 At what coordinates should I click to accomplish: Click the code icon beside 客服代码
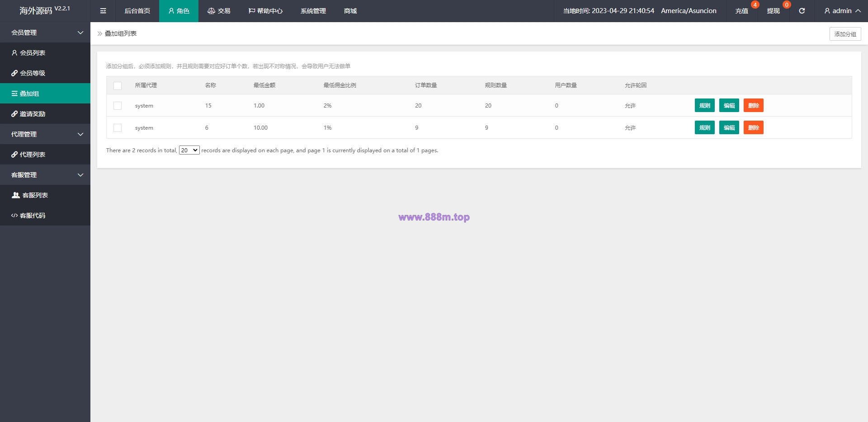point(14,216)
